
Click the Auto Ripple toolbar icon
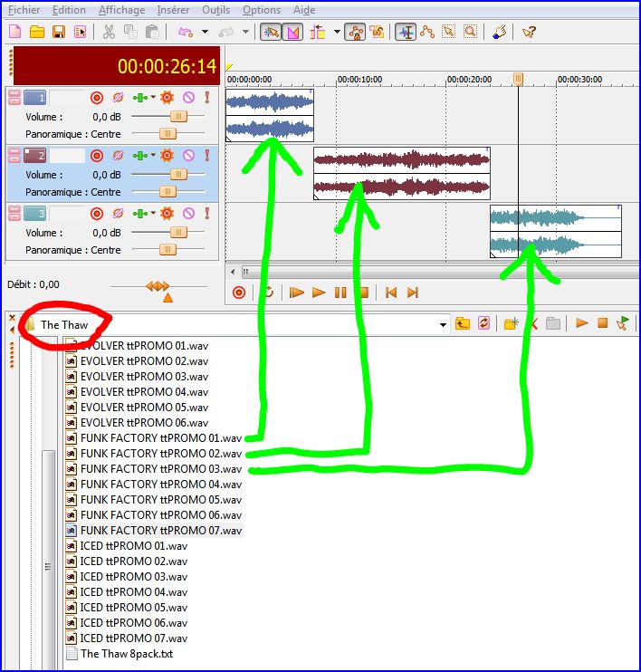tap(318, 32)
